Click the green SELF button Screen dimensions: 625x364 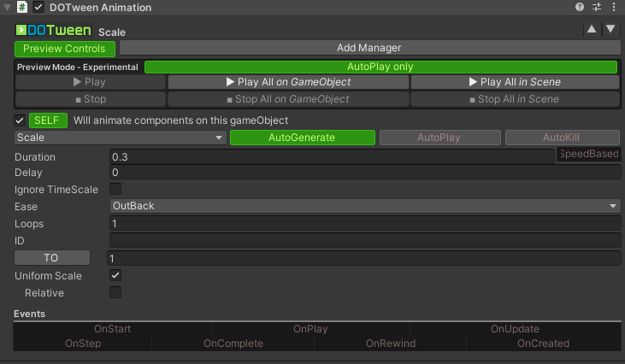point(48,120)
